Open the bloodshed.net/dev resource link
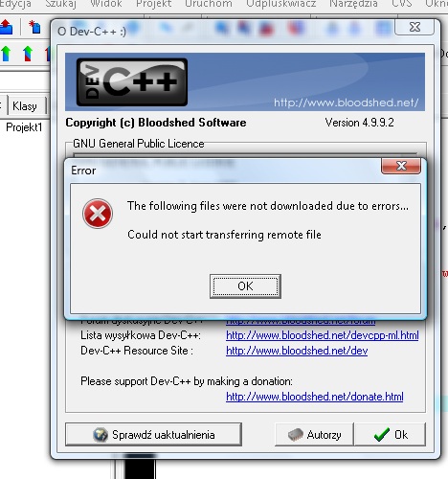The width and height of the screenshot is (448, 479). [x=297, y=351]
